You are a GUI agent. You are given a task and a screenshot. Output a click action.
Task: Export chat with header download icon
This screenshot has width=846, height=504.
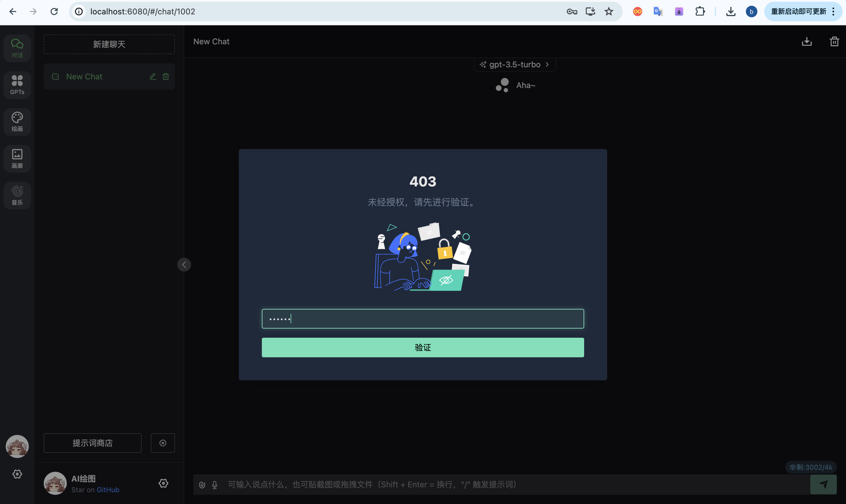click(807, 42)
